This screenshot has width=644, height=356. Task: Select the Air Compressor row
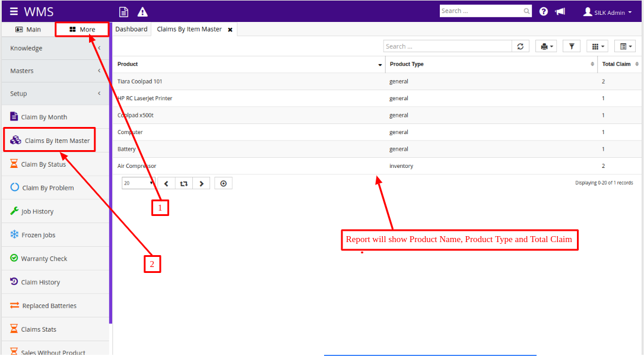(x=377, y=166)
